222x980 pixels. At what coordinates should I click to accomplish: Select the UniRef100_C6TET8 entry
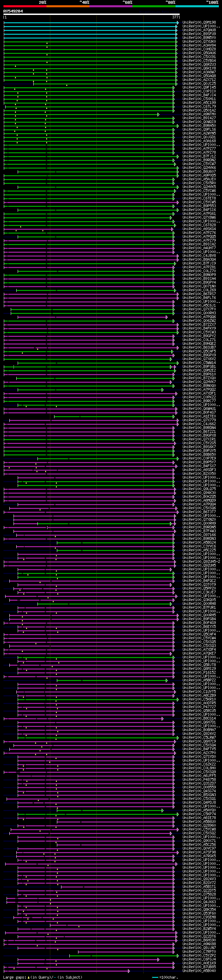pyautogui.click(x=199, y=198)
